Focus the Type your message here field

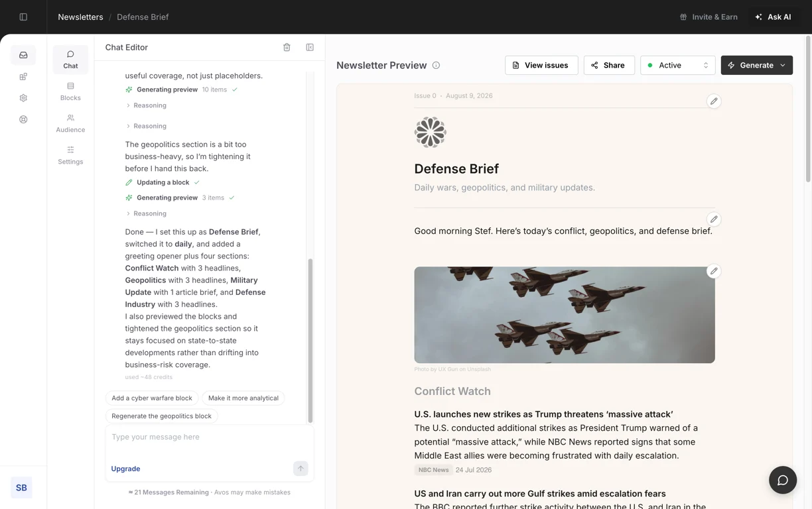pos(199,437)
